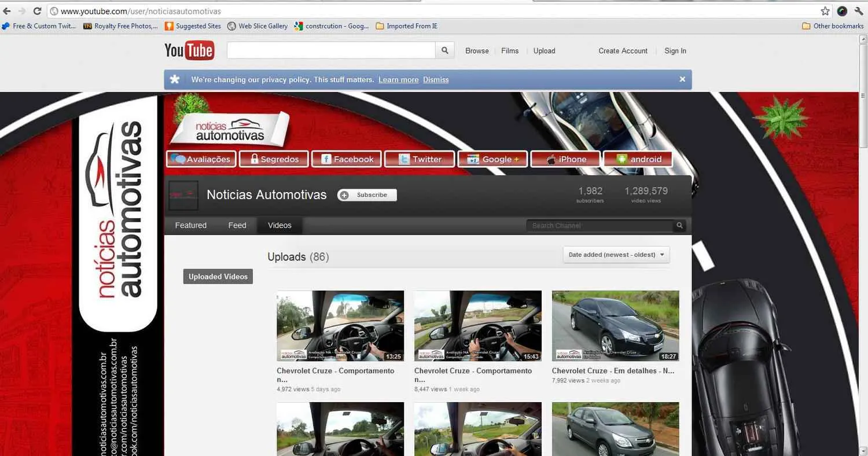Open the 13:25 Chevrolet Cruze video thumbnail

click(x=340, y=326)
